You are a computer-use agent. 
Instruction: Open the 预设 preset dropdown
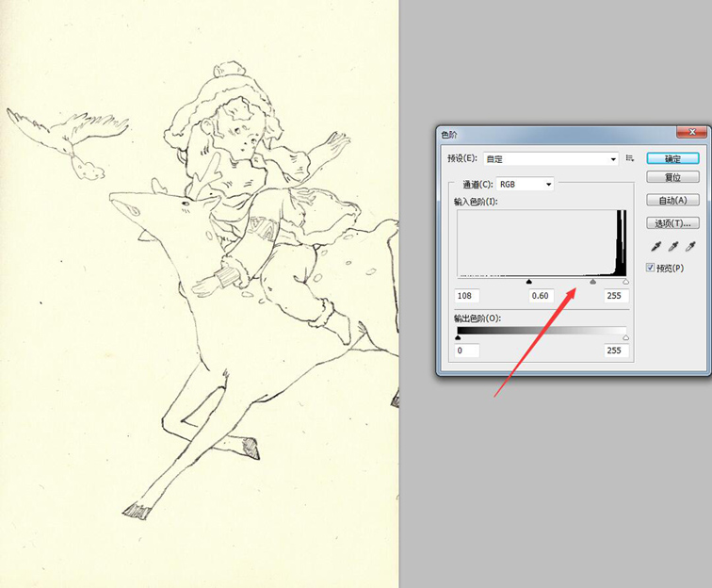[x=551, y=158]
